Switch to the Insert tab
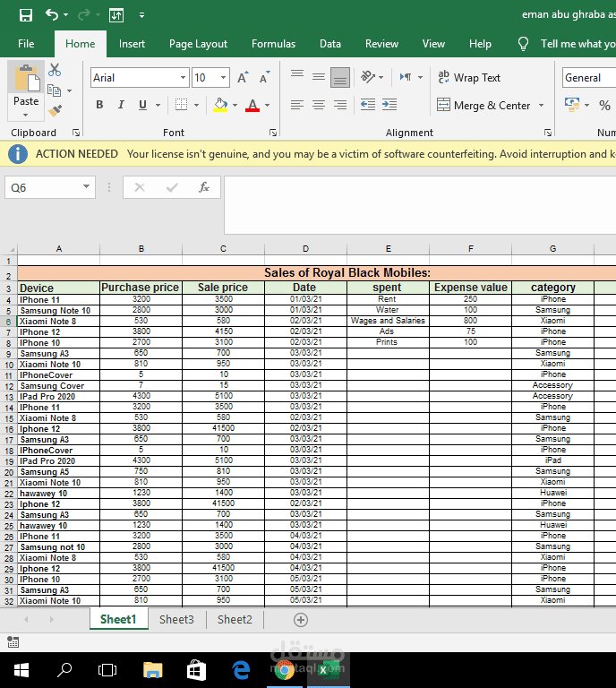 point(132,44)
